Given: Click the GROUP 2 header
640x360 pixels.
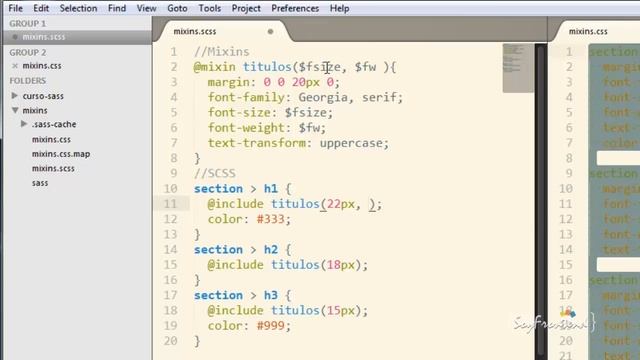Looking at the screenshot, I should pyautogui.click(x=28, y=53).
